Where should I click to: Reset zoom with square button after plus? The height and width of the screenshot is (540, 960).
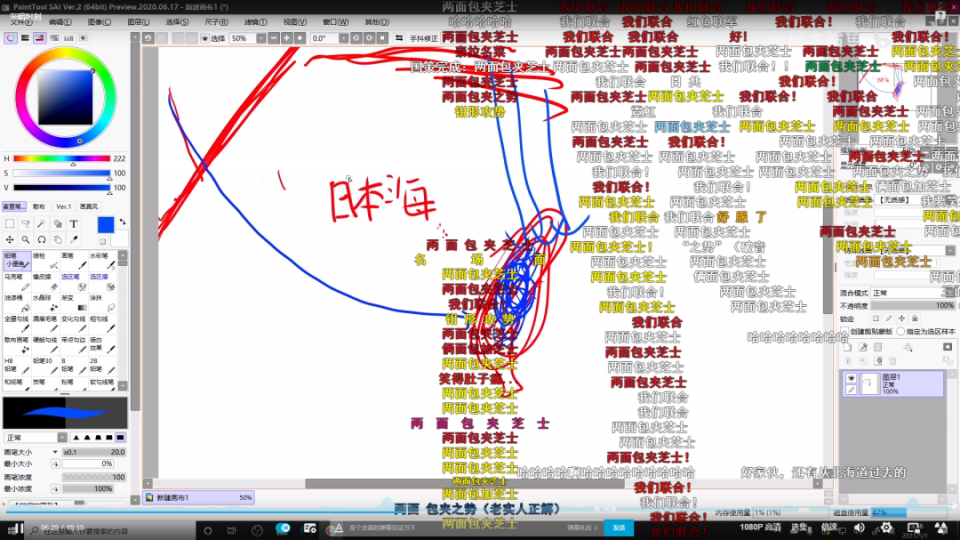click(x=299, y=38)
